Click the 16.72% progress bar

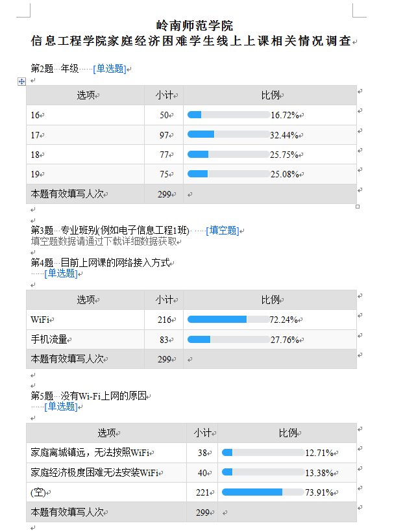click(x=228, y=115)
